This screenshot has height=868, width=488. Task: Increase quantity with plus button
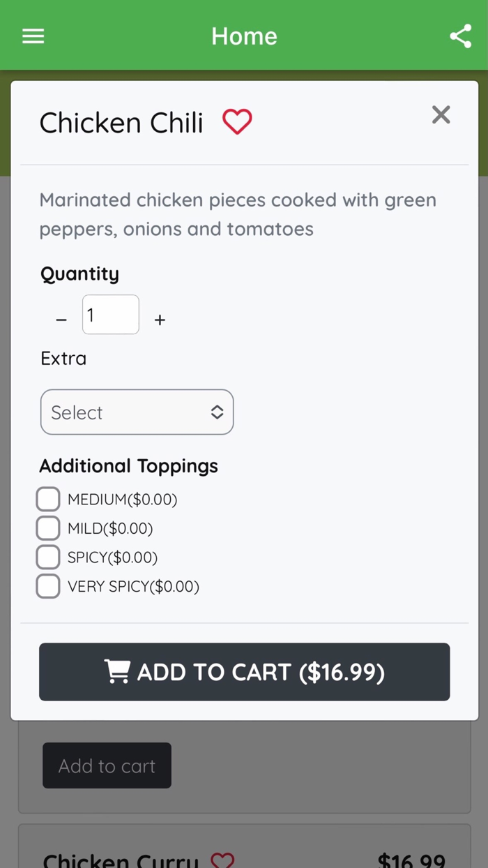(160, 320)
